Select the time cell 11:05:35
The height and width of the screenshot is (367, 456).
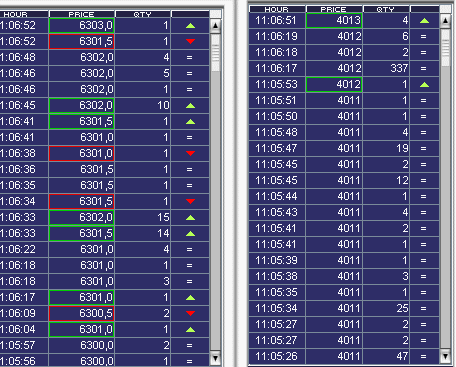pyautogui.click(x=277, y=293)
